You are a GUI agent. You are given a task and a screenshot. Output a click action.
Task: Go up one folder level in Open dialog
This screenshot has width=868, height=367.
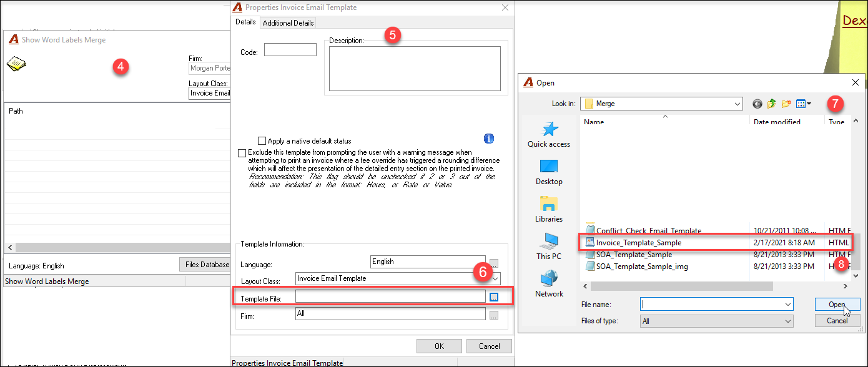pos(771,104)
